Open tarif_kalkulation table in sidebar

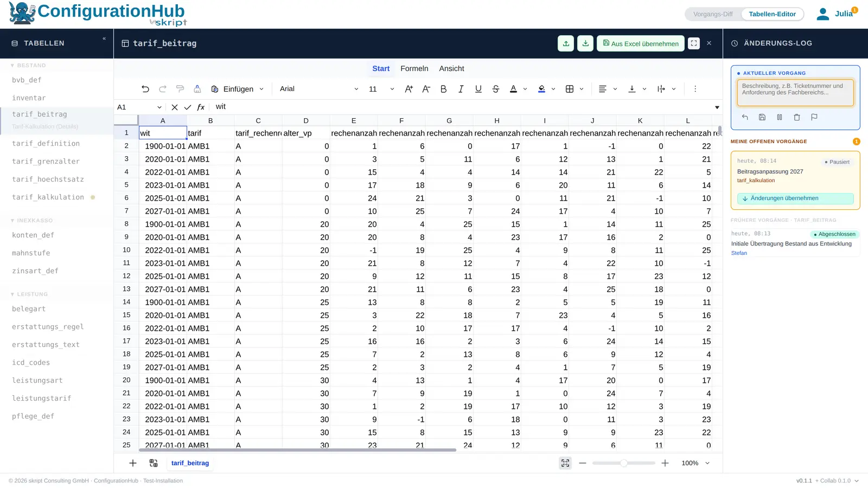click(48, 197)
